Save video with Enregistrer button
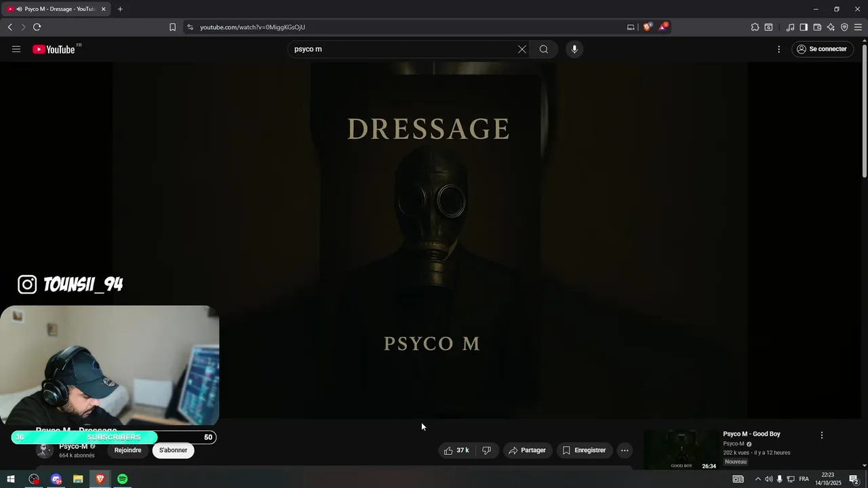Image resolution: width=868 pixels, height=488 pixels. (x=584, y=450)
